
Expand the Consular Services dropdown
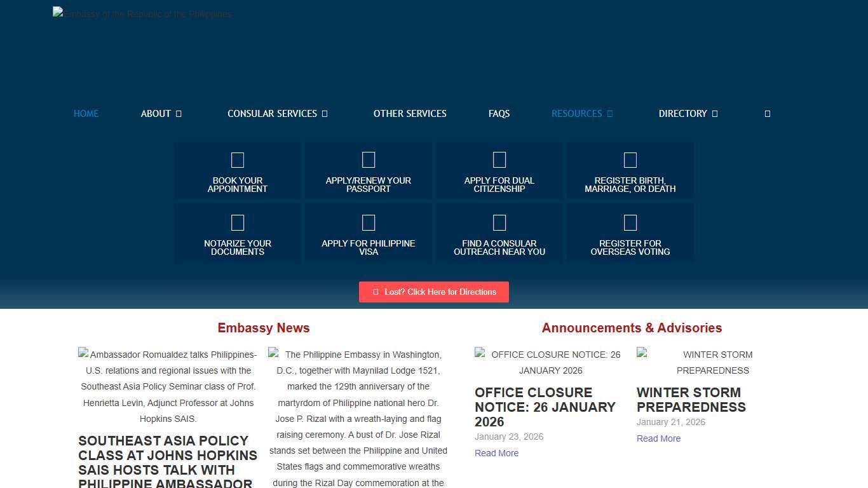pos(277,114)
